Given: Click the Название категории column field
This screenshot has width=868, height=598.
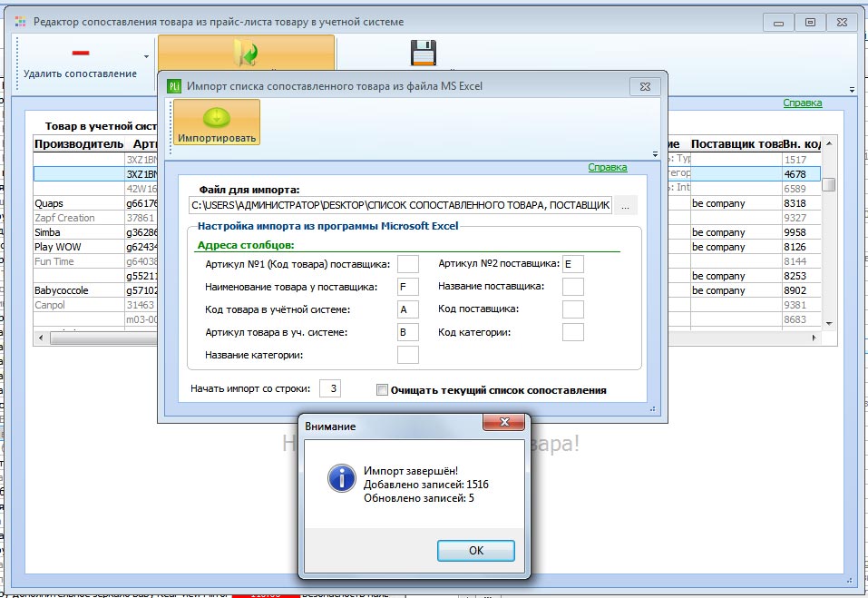Looking at the screenshot, I should click(x=408, y=355).
